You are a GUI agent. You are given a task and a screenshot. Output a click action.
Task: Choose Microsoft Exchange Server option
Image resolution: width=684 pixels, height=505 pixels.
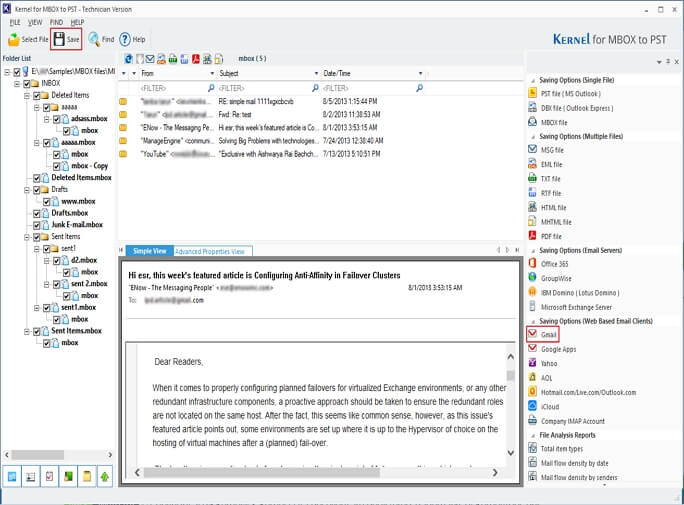coord(570,307)
